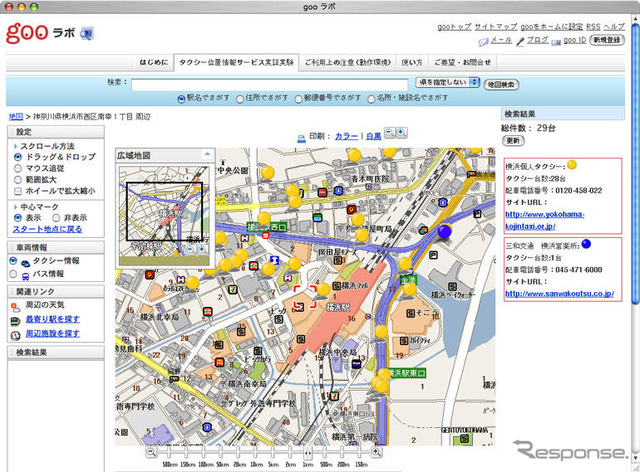Zoom out the overview mini map
The height and width of the screenshot is (472, 640).
click(x=191, y=249)
